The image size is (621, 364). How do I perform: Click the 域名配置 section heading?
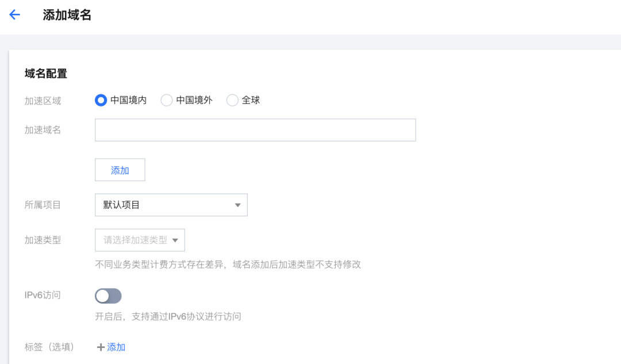46,74
